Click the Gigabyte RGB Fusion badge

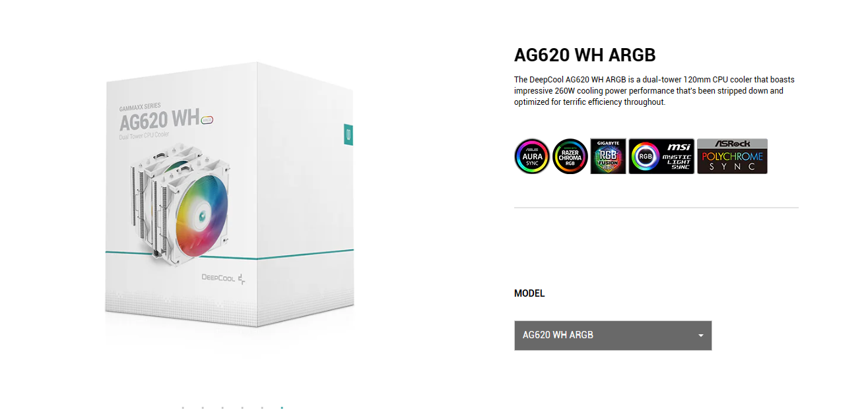click(x=608, y=156)
